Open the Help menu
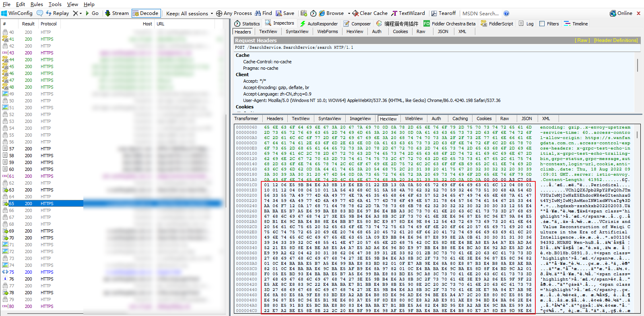 [x=89, y=4]
